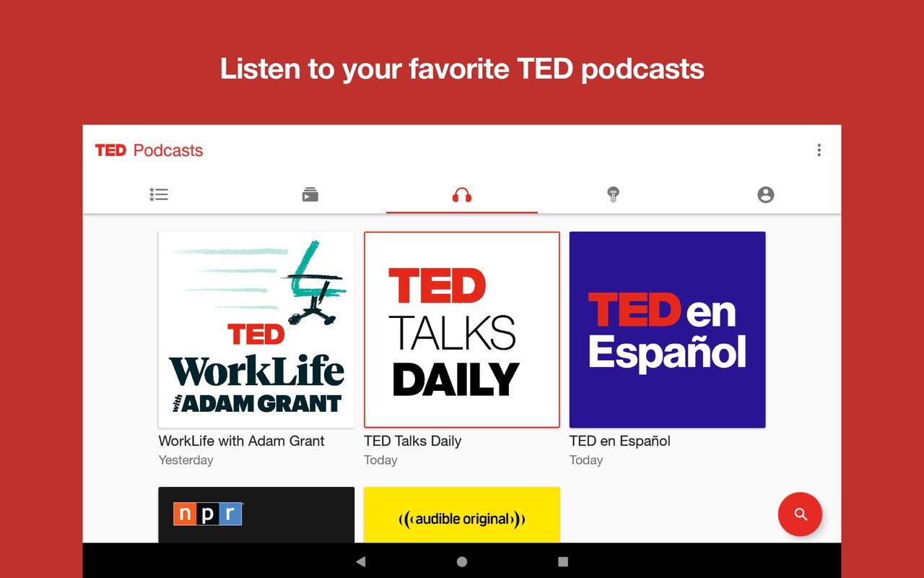Click 'Today' under TED en Español

[586, 460]
